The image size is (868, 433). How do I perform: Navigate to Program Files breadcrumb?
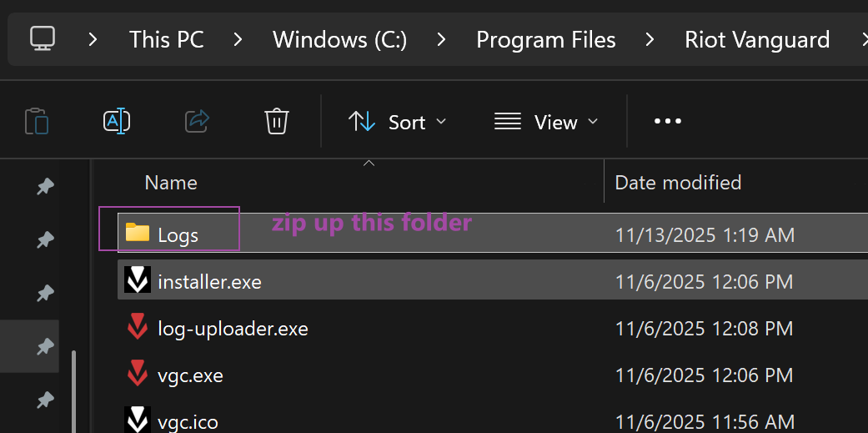[x=545, y=39]
